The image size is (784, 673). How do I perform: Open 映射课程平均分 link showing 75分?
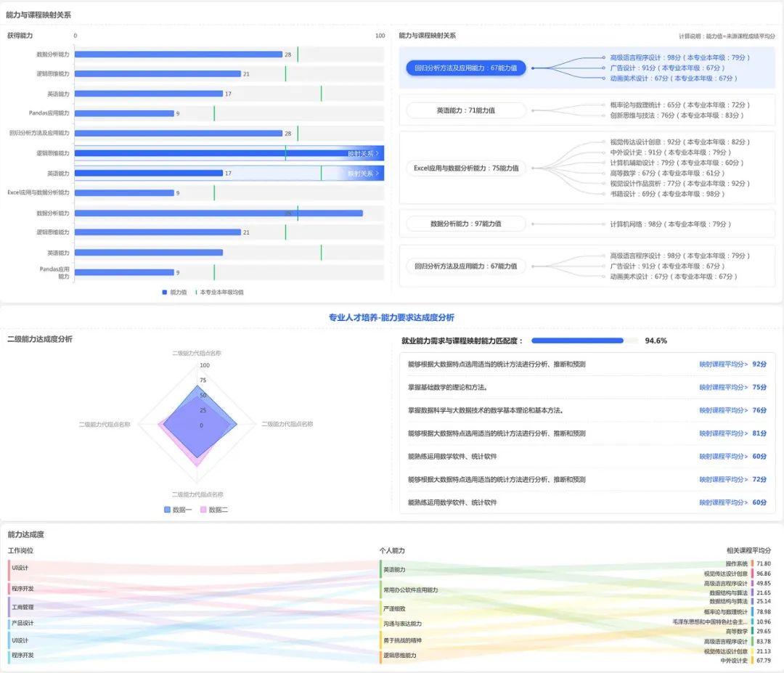coord(732,388)
